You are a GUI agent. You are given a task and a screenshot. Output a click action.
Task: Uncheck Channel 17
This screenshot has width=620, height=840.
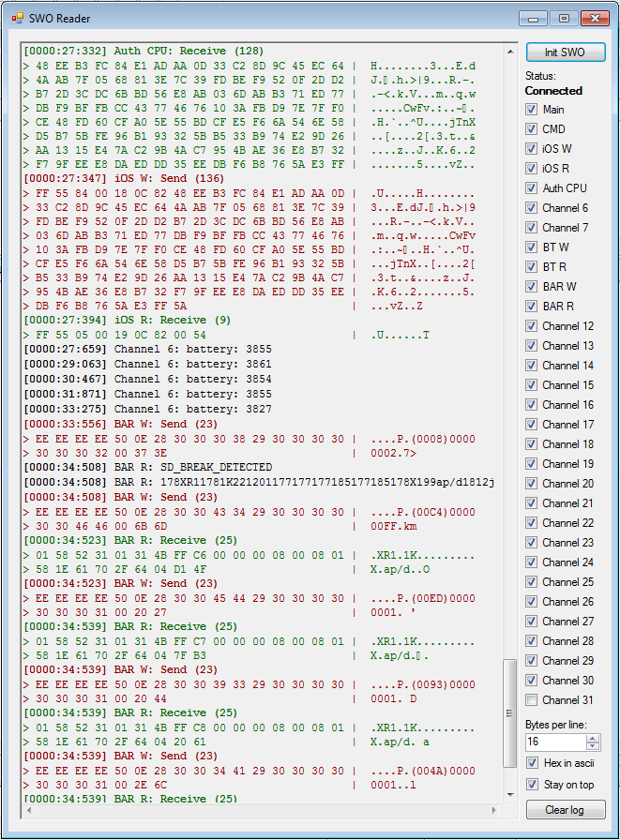(x=531, y=425)
